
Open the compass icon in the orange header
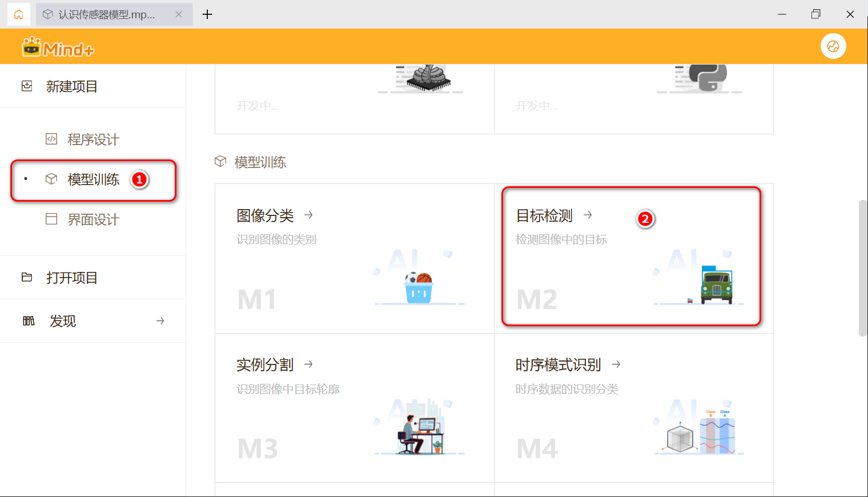click(833, 46)
